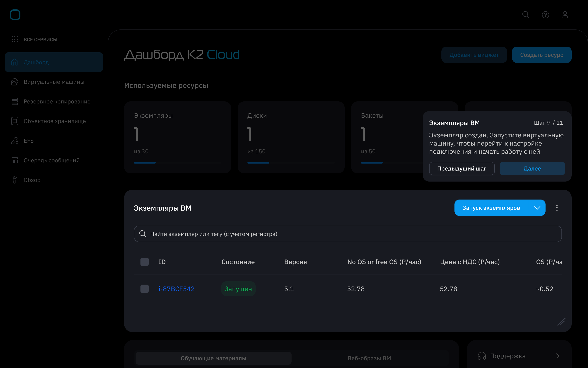Click the Используемые ресурсы heading
This screenshot has height=368, width=588.
pos(166,85)
